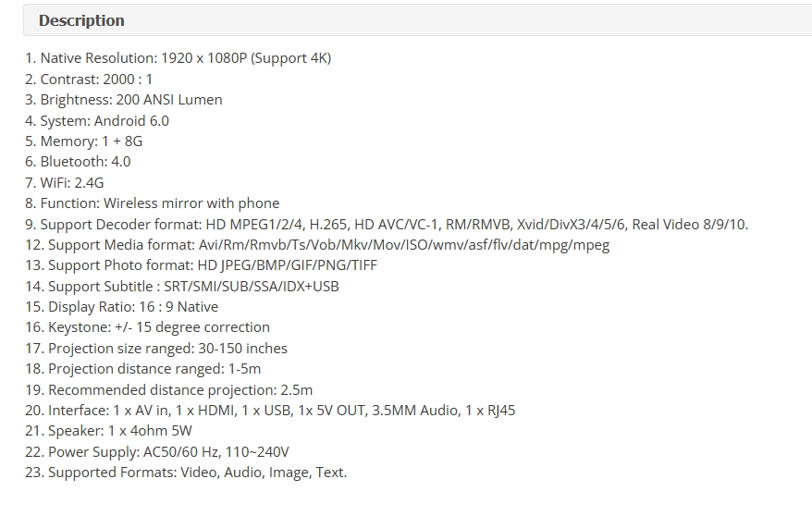Image resolution: width=812 pixels, height=516 pixels.
Task: Select the Power Supply AC50/60 Hz line
Action: pos(157,452)
